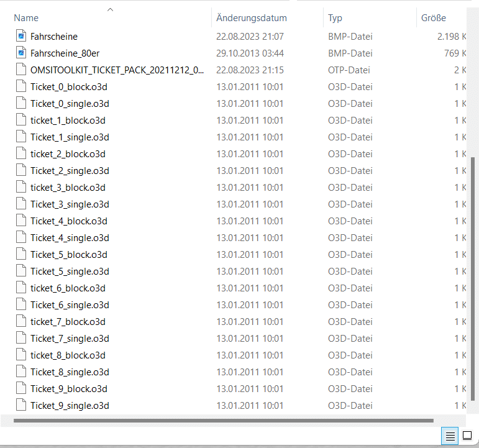Select the Fahrscheine_80er image file icon
Viewport: 479px width, 448px height.
21,53
